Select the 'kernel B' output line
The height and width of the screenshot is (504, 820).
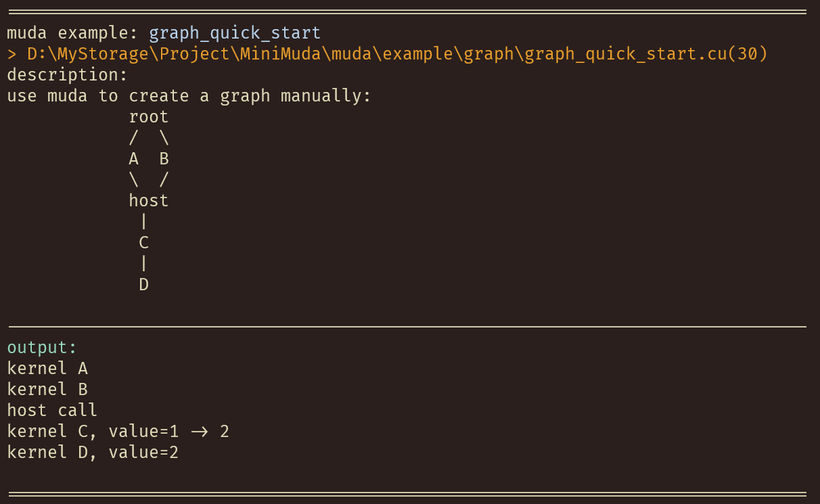[47, 390]
